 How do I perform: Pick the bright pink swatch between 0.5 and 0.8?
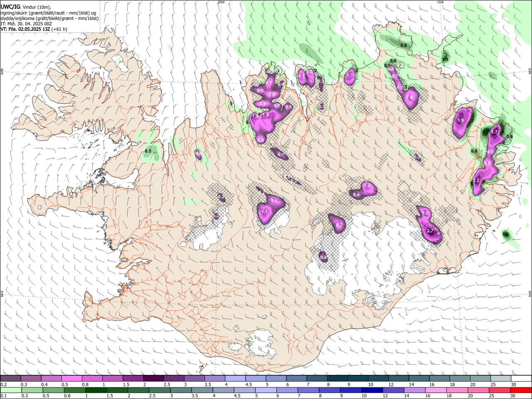coord(71,379)
